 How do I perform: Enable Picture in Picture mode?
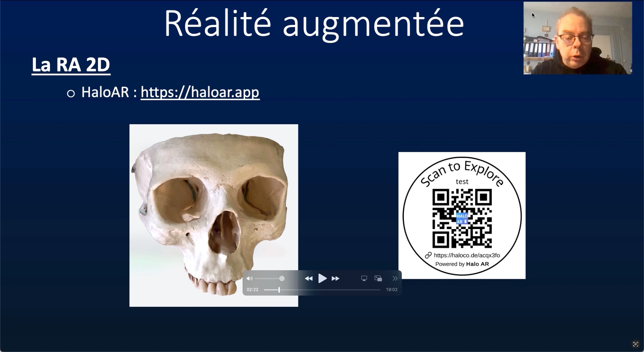(378, 279)
